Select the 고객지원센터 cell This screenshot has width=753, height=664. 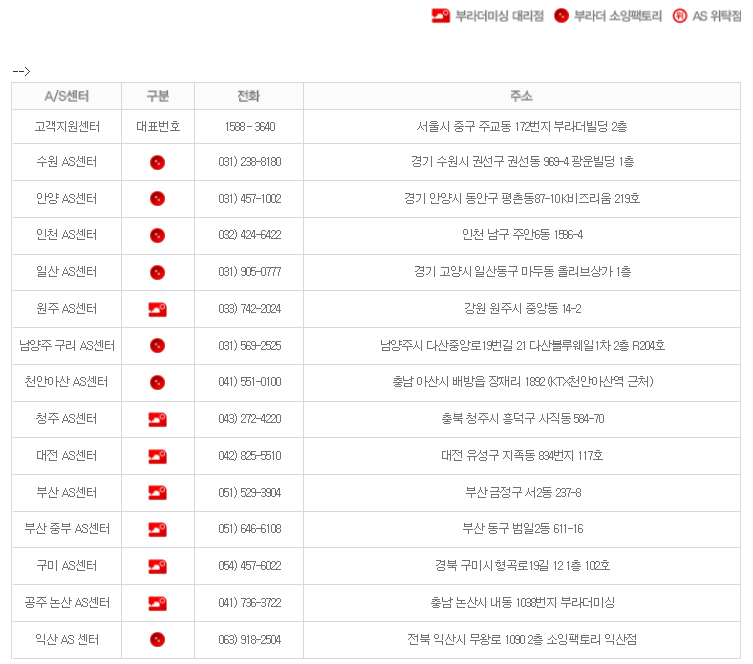click(67, 127)
